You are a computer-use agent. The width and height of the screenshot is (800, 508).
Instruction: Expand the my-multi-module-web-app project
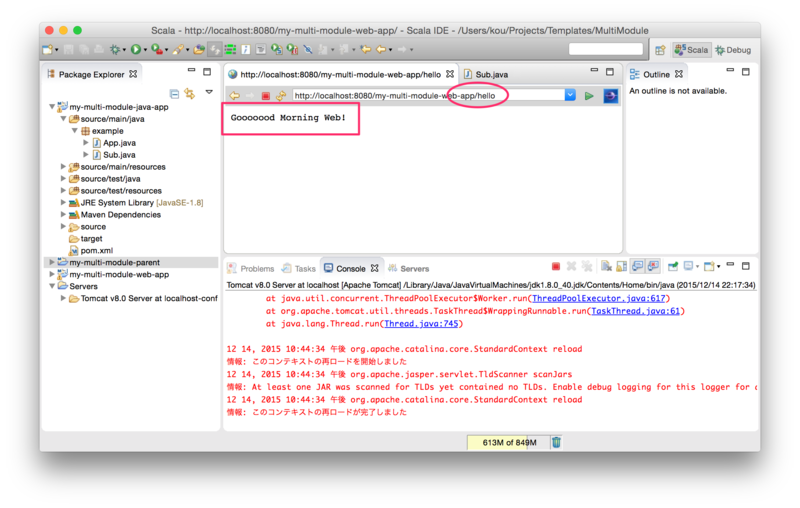coord(52,274)
